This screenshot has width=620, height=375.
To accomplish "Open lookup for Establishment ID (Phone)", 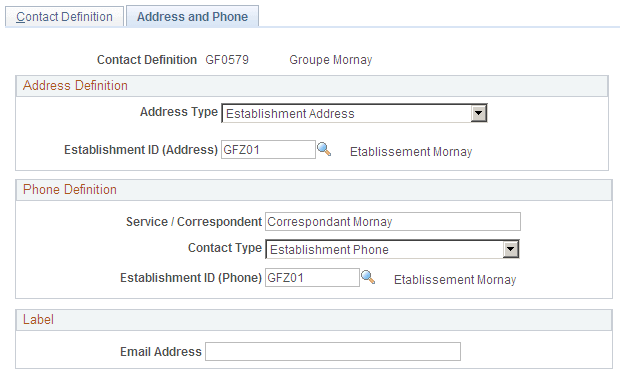I will pos(368,277).
